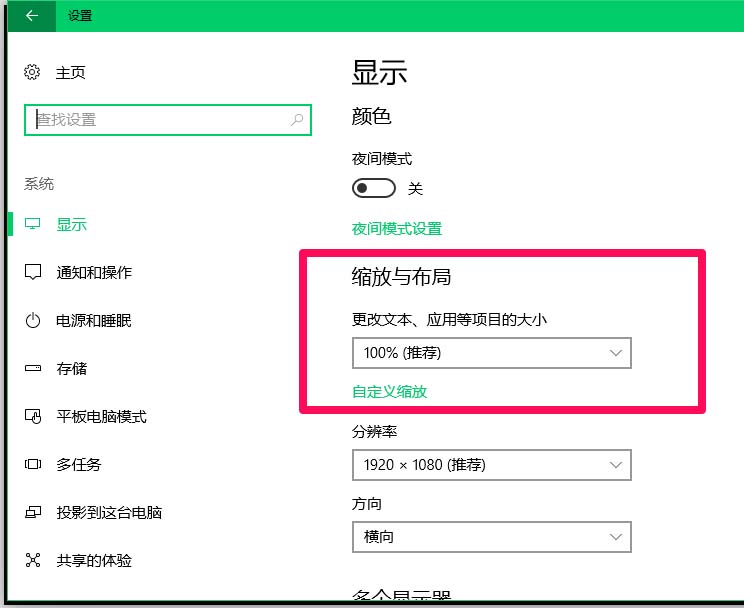744x608 pixels.
Task: Click the 电源和睡眠 power icon
Action: point(33,321)
